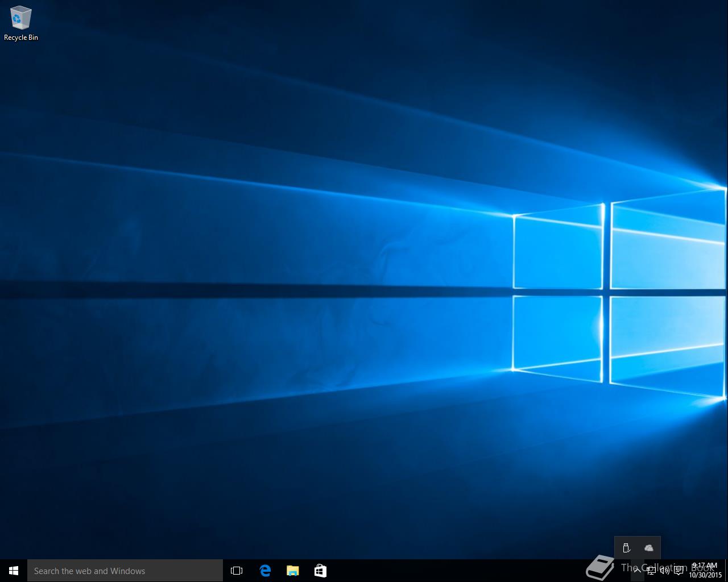The height and width of the screenshot is (582, 728).
Task: Open the network status tray icon
Action: (651, 571)
